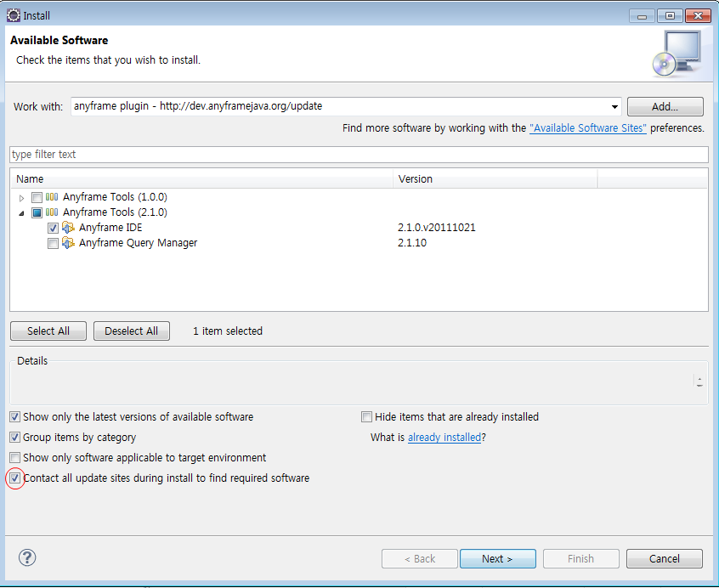Click the Name column header
Screen dimensions: 719x588
point(202,179)
